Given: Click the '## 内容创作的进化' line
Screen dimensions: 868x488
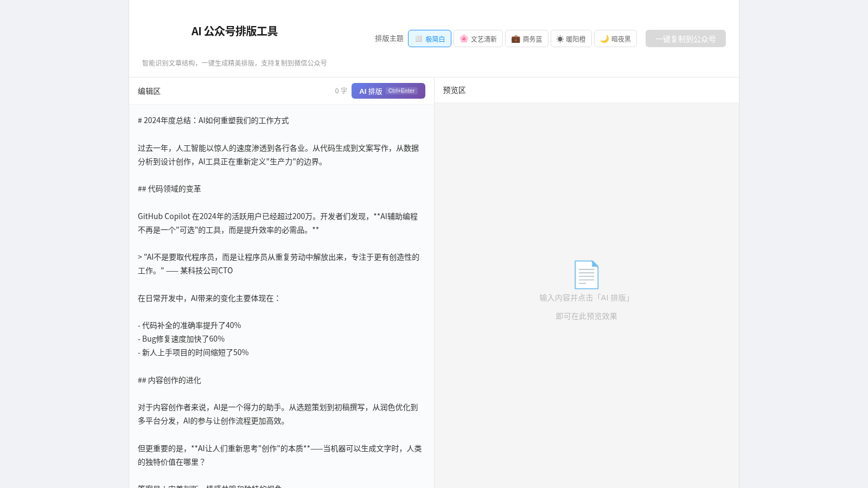Looking at the screenshot, I should 169,380.
